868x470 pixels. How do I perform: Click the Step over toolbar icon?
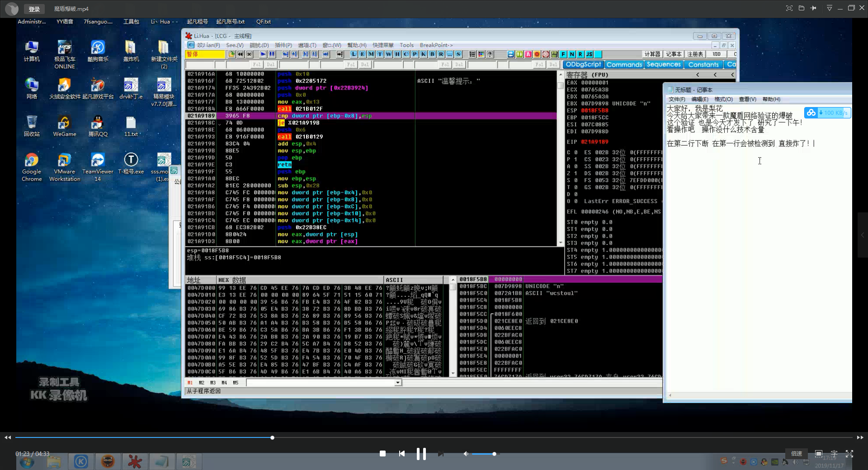coord(294,54)
